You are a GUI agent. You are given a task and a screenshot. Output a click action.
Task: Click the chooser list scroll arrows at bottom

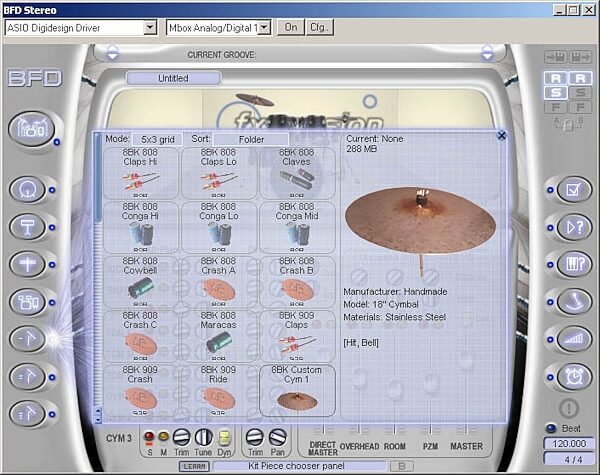click(98, 415)
